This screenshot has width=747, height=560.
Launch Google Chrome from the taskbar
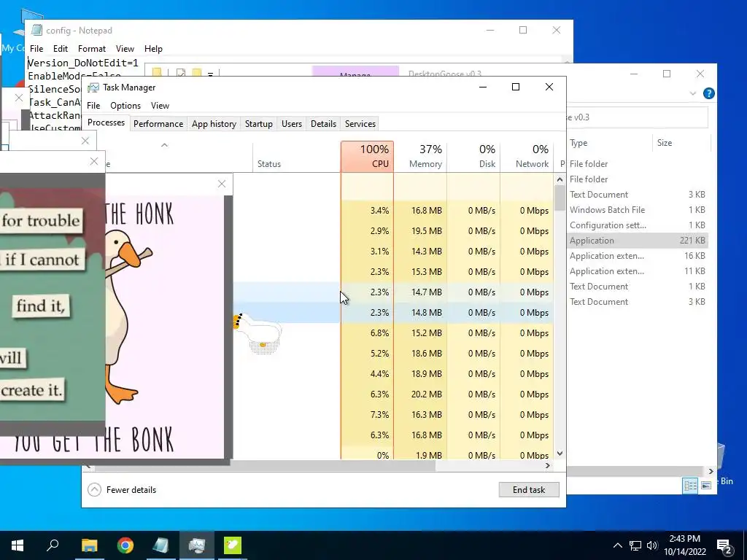(x=125, y=545)
